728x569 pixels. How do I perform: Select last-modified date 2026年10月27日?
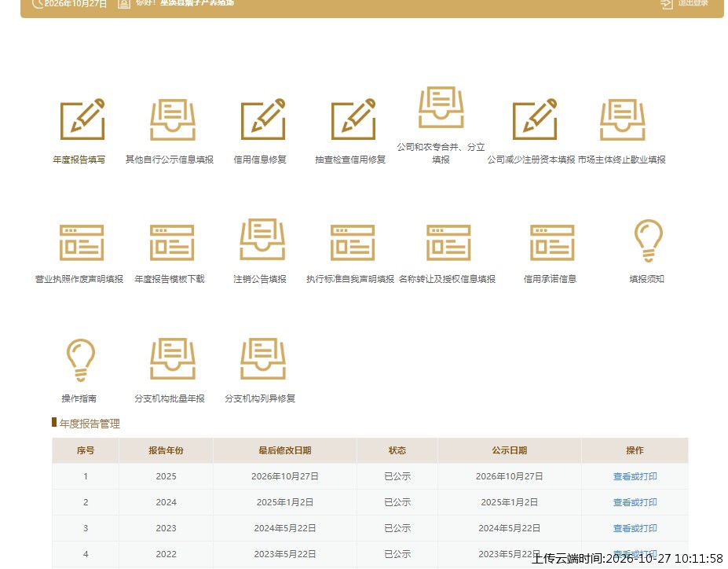point(285,476)
